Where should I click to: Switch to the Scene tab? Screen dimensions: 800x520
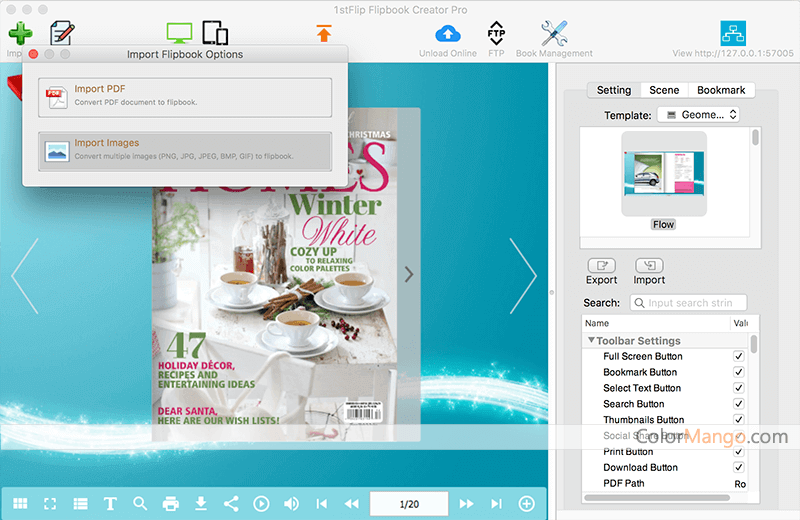pos(664,90)
